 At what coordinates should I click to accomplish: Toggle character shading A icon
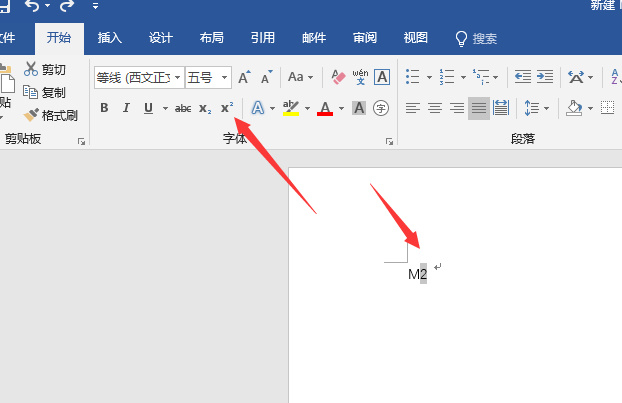pos(359,108)
